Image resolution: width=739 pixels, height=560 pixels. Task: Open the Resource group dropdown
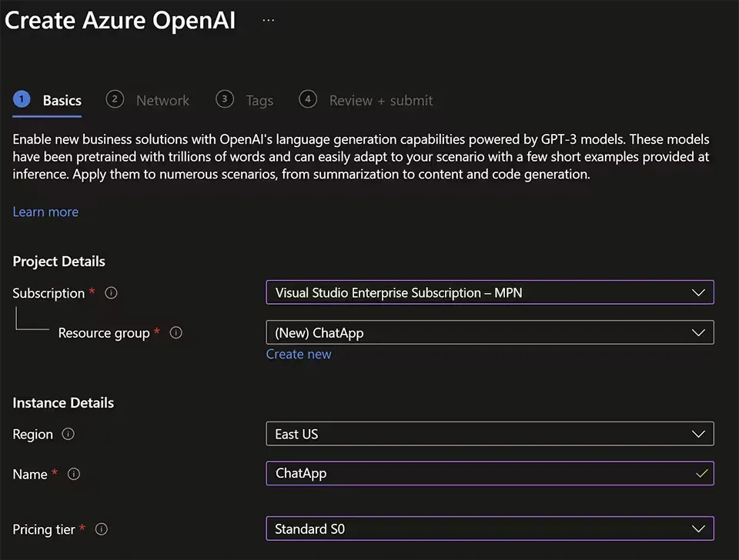pos(490,332)
